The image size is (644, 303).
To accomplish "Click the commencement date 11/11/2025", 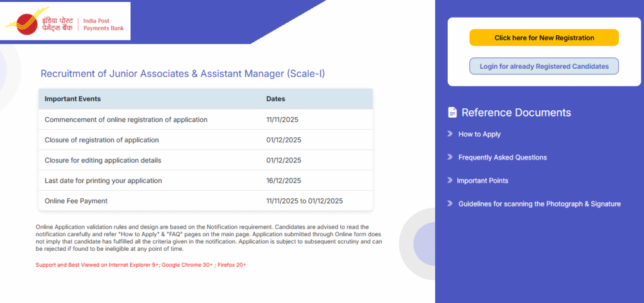I will [x=282, y=120].
